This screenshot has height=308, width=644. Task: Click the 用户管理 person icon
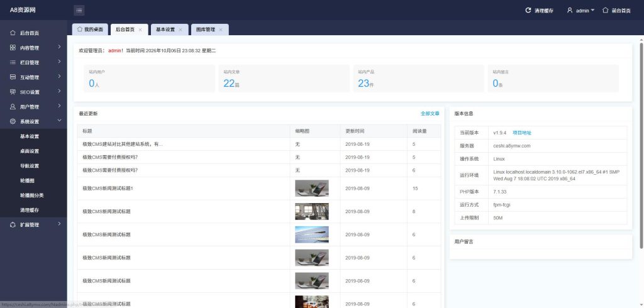[x=13, y=107]
